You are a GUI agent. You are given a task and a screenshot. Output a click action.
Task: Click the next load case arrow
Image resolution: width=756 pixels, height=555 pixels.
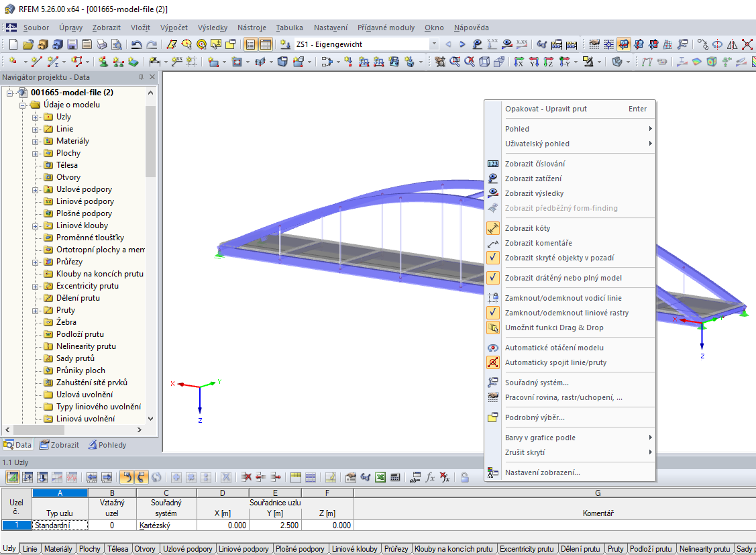[x=462, y=44]
